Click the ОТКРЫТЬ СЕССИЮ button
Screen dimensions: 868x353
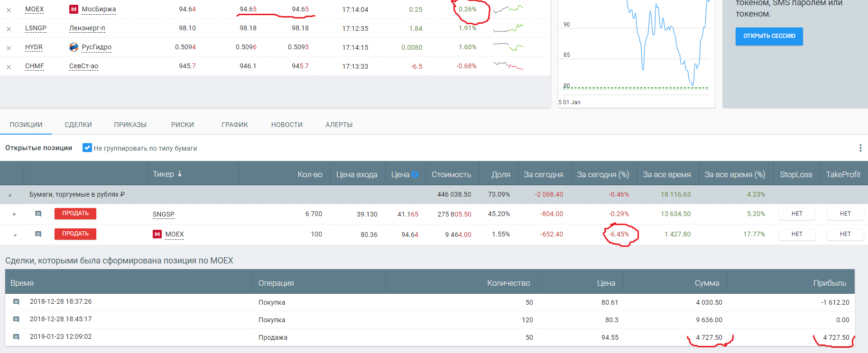click(769, 36)
